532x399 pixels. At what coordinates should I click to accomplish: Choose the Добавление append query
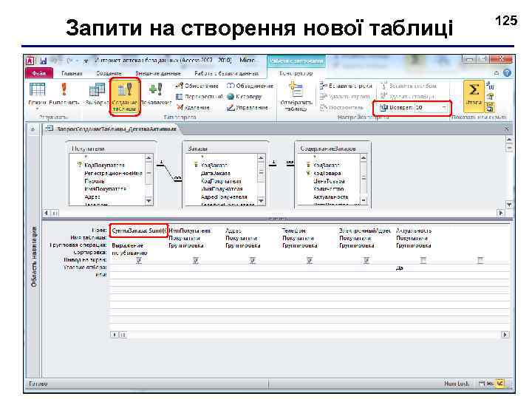pyautogui.click(x=156, y=94)
